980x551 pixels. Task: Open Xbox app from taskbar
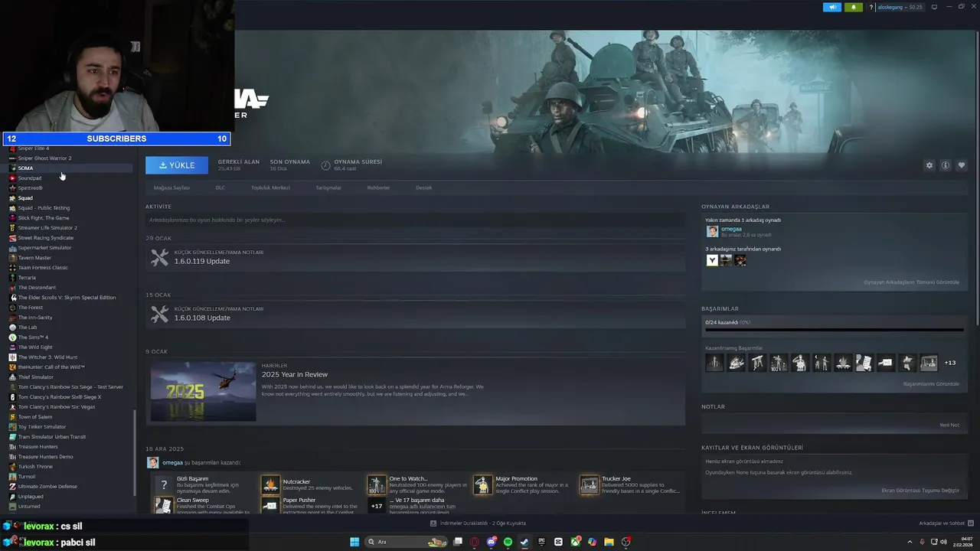575,542
